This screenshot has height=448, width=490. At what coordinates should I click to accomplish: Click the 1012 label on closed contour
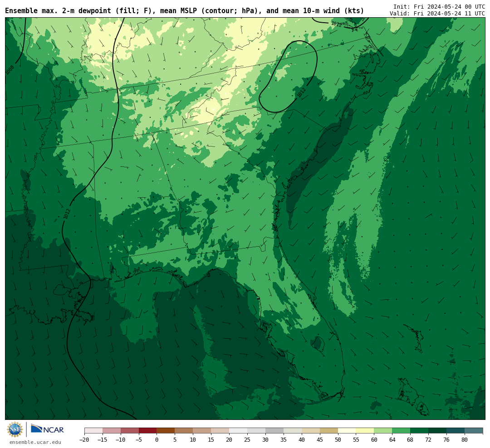click(301, 93)
